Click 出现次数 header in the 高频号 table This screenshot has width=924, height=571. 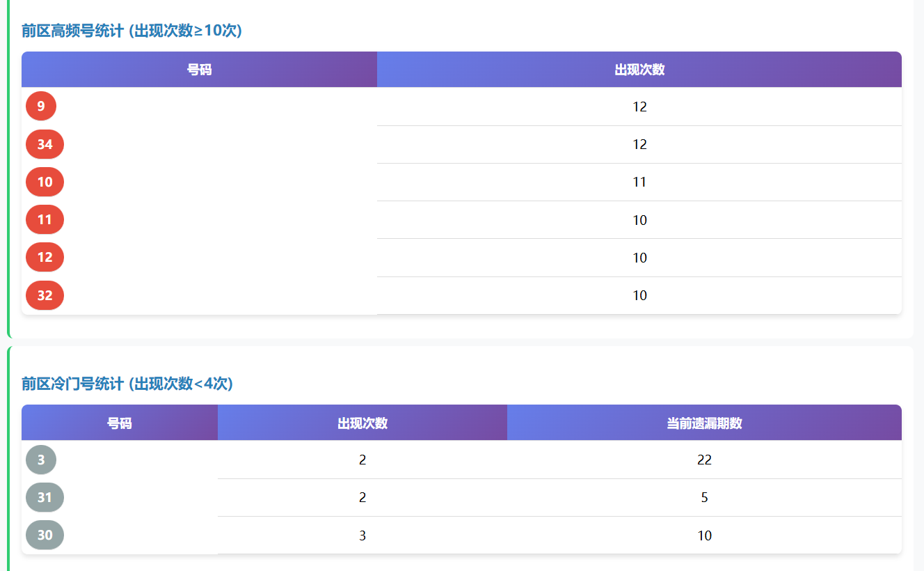click(x=639, y=70)
